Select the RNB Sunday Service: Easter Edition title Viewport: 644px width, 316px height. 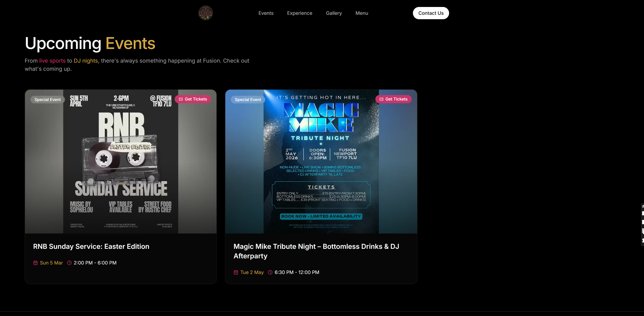coord(91,246)
